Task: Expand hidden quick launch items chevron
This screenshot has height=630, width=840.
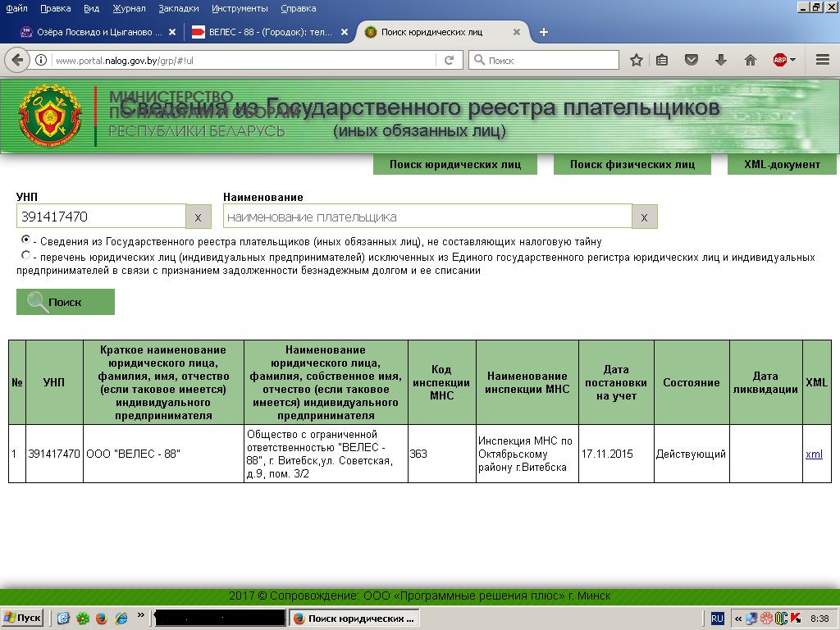Action: pyautogui.click(x=141, y=615)
